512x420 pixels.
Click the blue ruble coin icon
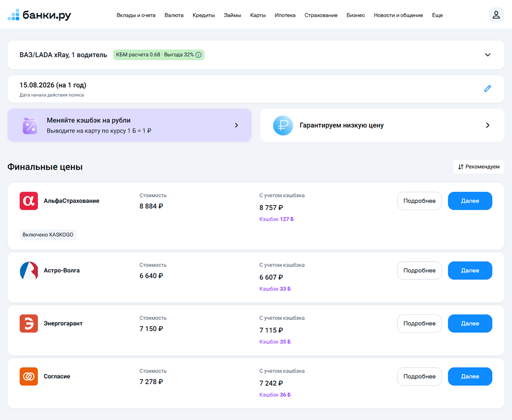pos(283,126)
